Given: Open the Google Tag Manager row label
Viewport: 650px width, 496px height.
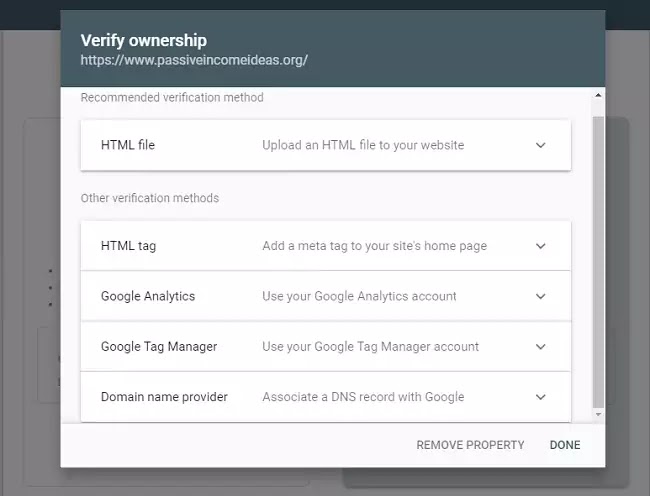Looking at the screenshot, I should click(159, 346).
